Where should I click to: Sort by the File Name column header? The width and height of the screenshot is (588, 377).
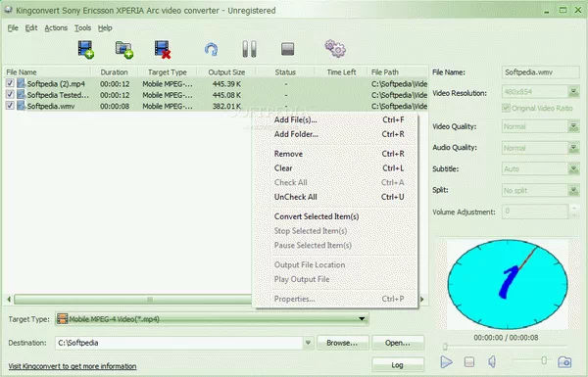tap(48, 71)
